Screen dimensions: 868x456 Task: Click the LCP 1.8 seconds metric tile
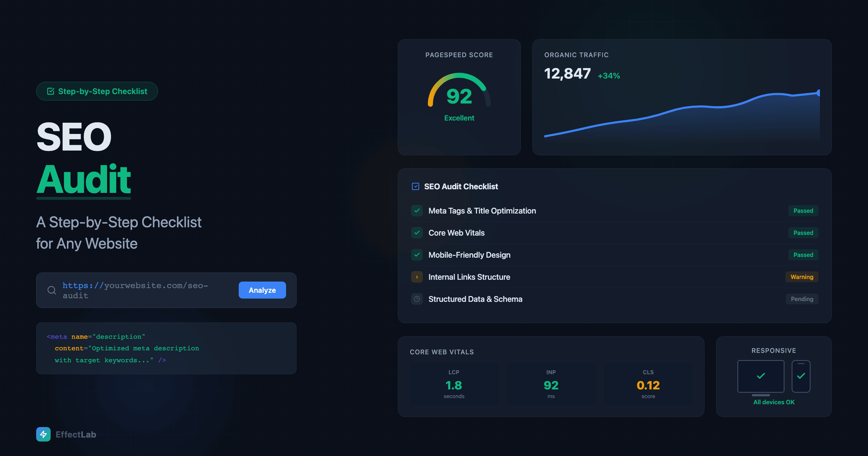pos(454,384)
